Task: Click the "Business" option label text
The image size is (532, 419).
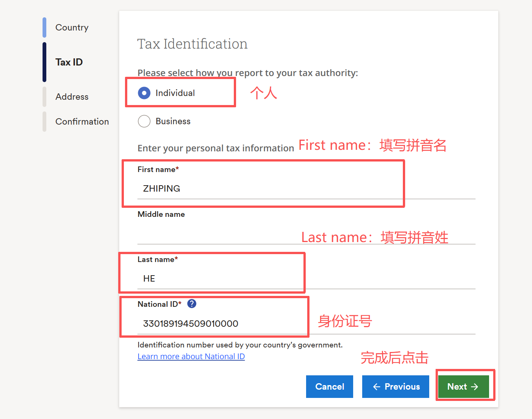Action: pos(173,121)
